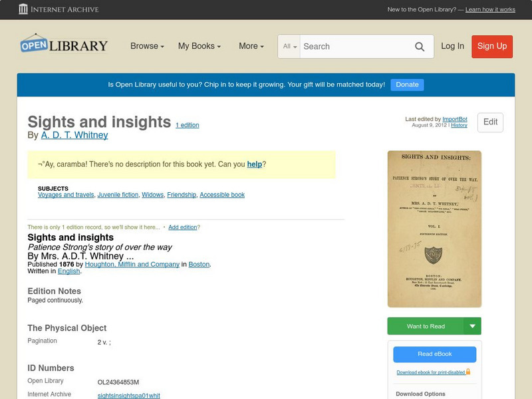Open author page for A. D. T. Whitney
Screen dimensions: 532x399
point(75,134)
